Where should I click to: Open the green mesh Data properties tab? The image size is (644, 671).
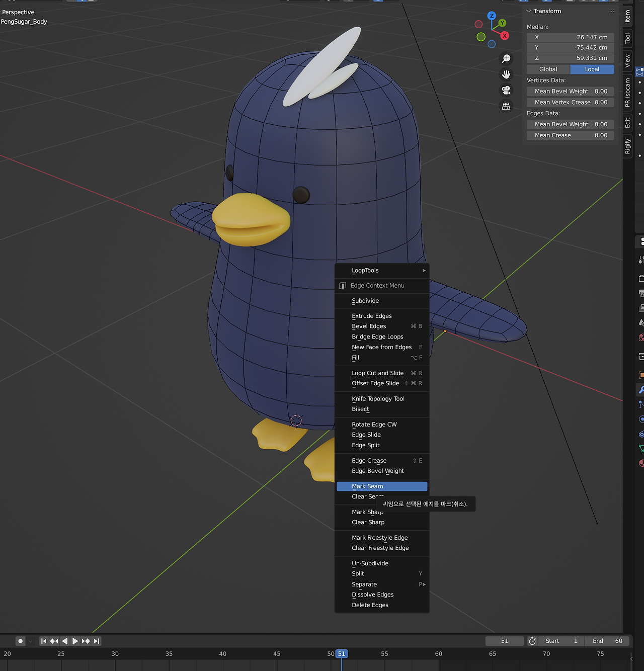[641, 448]
